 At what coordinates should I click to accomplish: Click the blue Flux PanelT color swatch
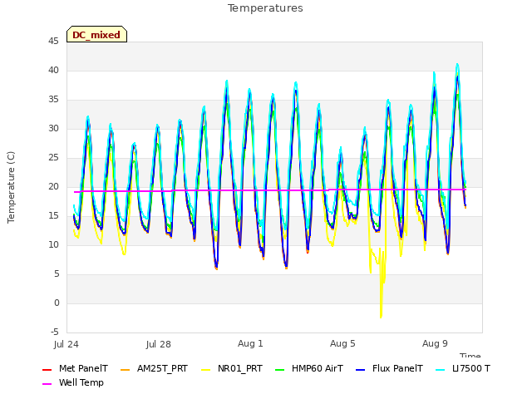(360, 369)
